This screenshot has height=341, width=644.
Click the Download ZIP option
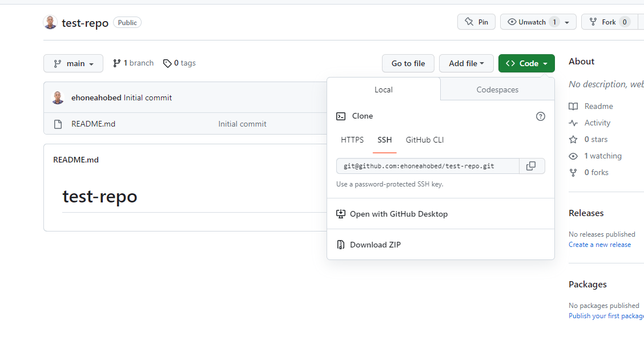click(441, 245)
